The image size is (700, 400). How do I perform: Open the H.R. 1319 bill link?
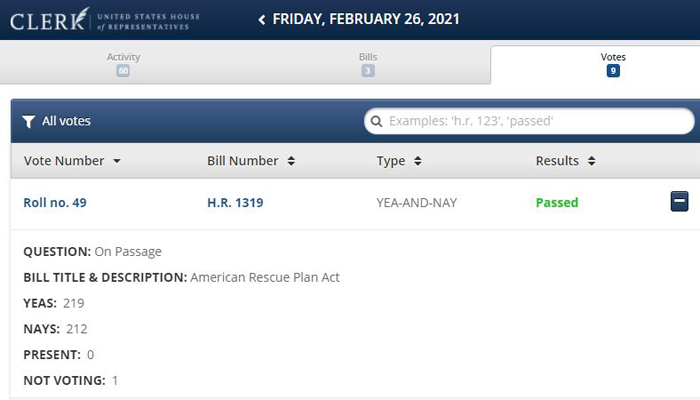[235, 203]
